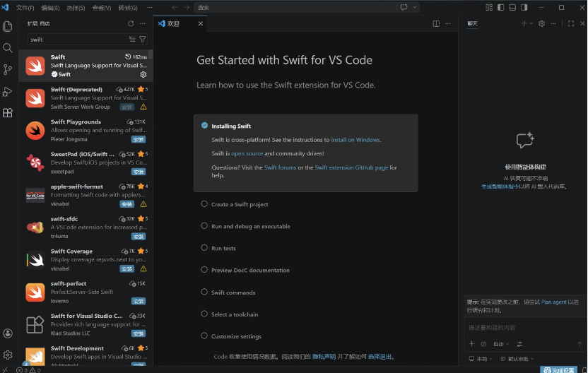Install the SweetPad extension
Image resolution: width=588 pixels, height=373 pixels.
pyautogui.click(x=139, y=172)
